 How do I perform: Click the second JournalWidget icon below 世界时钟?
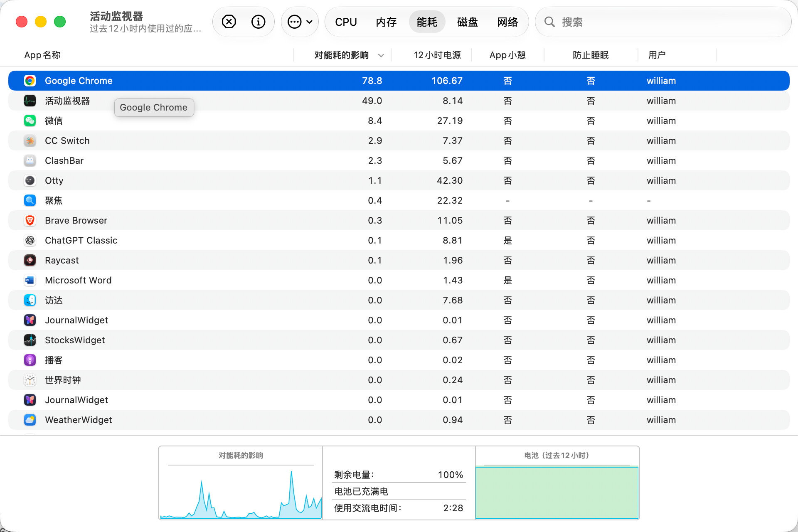30,400
